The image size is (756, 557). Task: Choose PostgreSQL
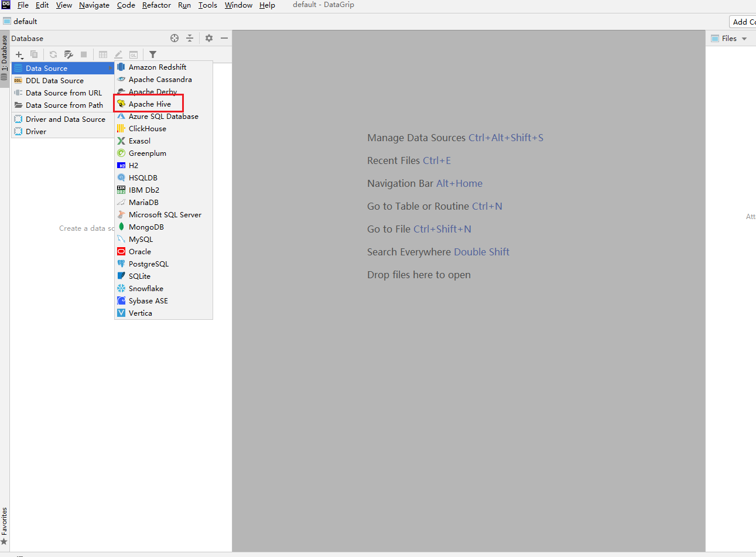[x=163, y=264]
